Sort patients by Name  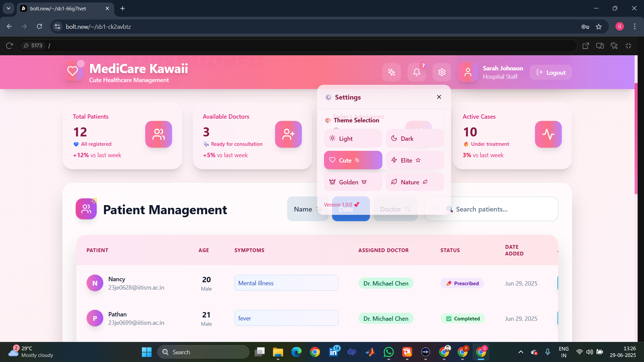303,209
